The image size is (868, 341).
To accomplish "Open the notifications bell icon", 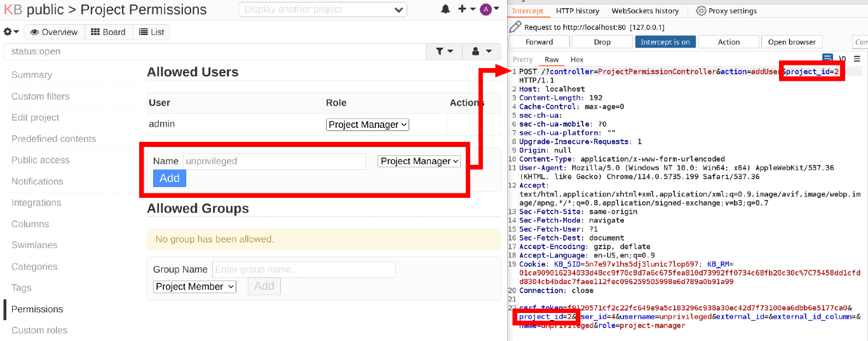I will click(445, 9).
